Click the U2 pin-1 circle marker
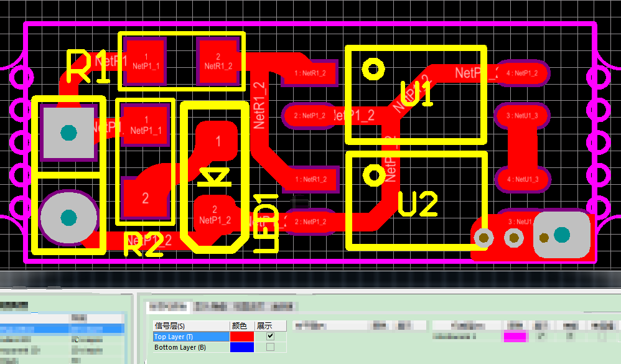 374,175
